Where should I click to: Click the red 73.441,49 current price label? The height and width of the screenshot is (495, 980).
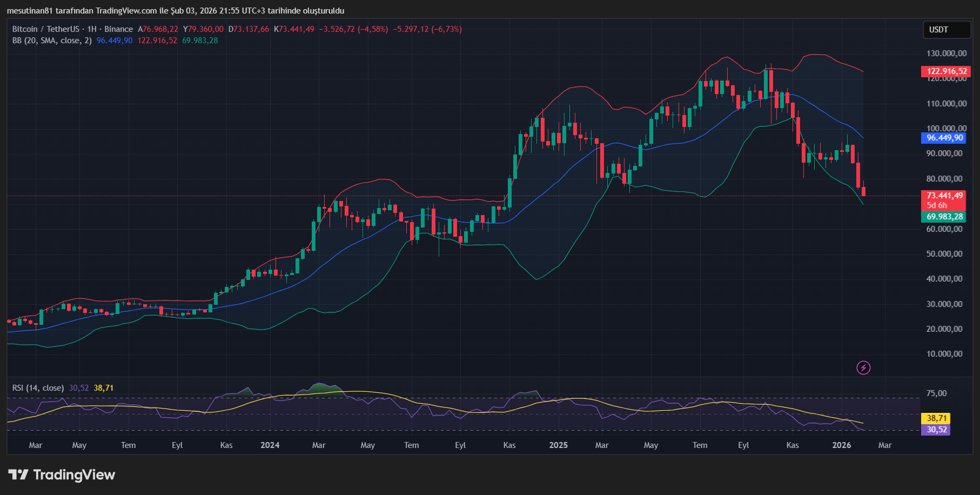(x=944, y=196)
